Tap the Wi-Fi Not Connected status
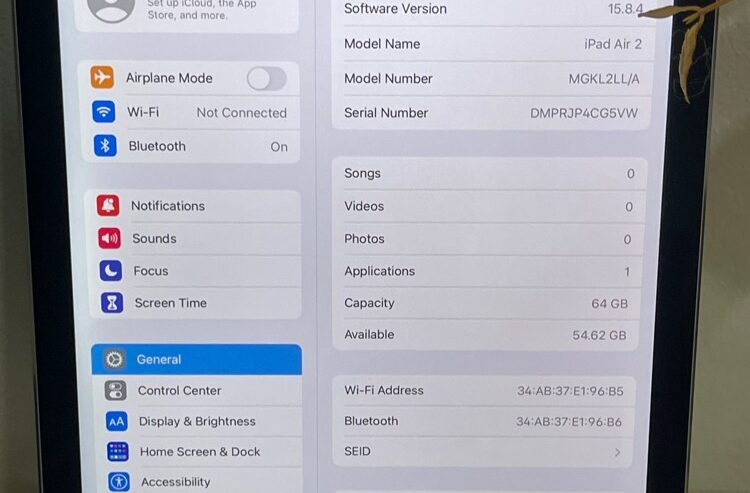This screenshot has width=750, height=493. point(242,113)
